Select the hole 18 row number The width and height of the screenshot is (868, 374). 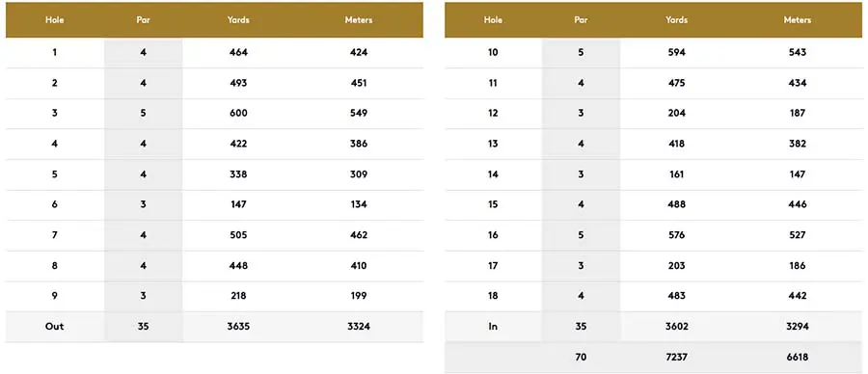(493, 296)
